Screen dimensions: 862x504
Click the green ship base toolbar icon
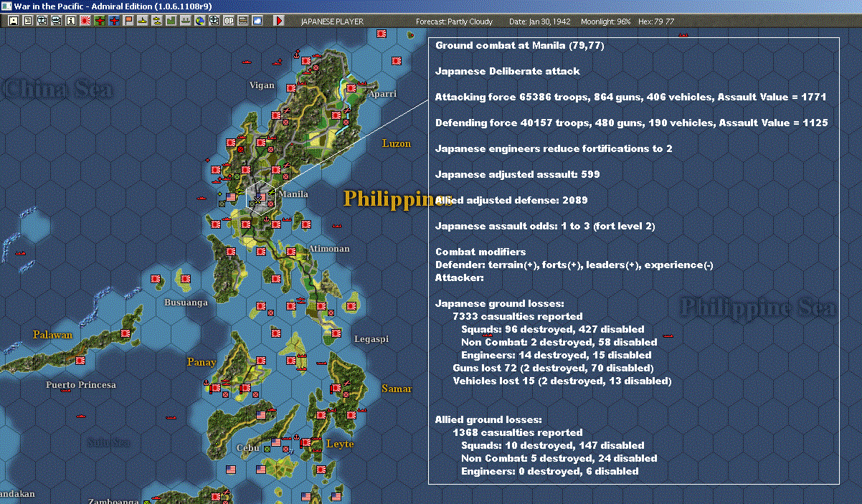tap(186, 21)
